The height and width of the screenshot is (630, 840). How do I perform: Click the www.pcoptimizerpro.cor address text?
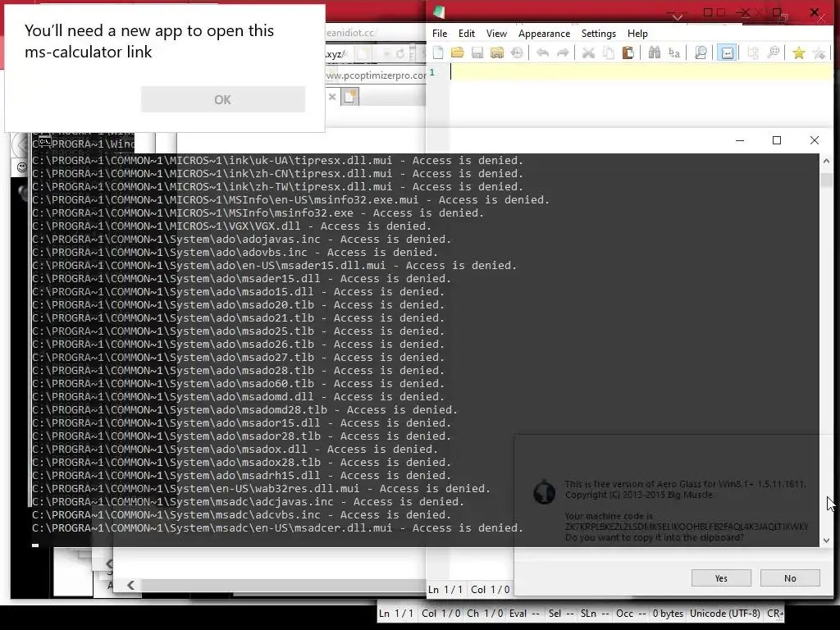376,75
